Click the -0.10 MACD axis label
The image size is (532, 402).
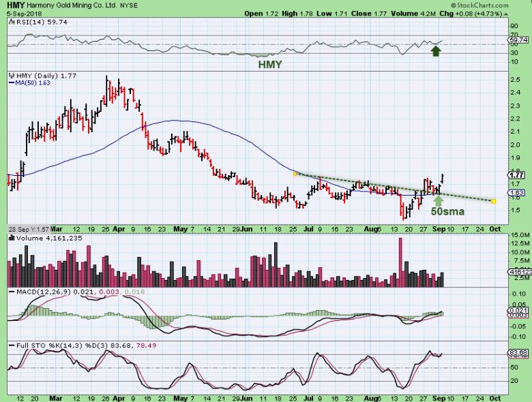pos(519,336)
